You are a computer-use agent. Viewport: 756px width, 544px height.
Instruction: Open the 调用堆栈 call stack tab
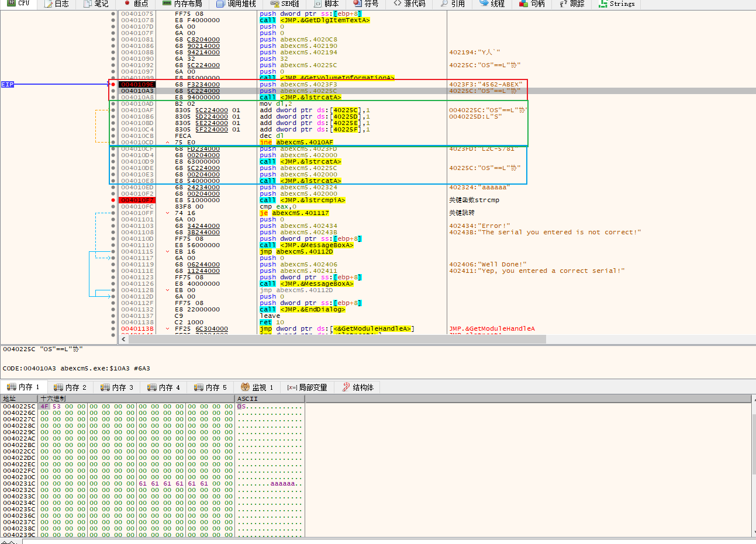(236, 4)
